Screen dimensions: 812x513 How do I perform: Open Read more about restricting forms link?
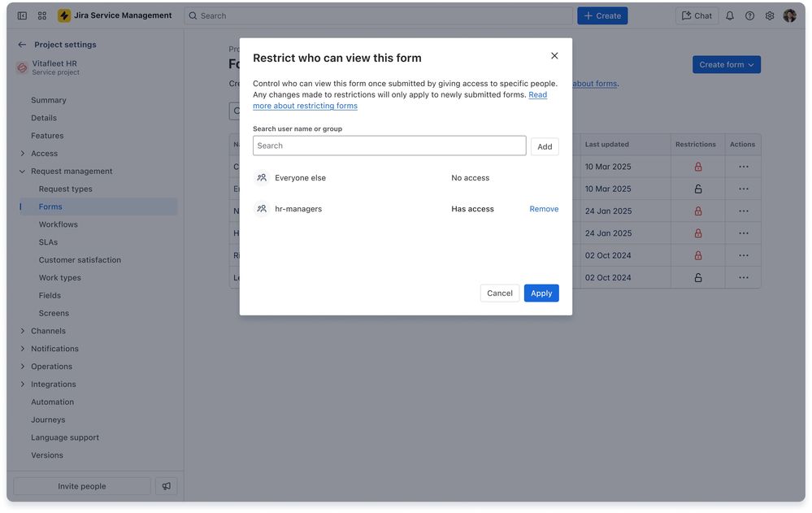click(x=305, y=106)
